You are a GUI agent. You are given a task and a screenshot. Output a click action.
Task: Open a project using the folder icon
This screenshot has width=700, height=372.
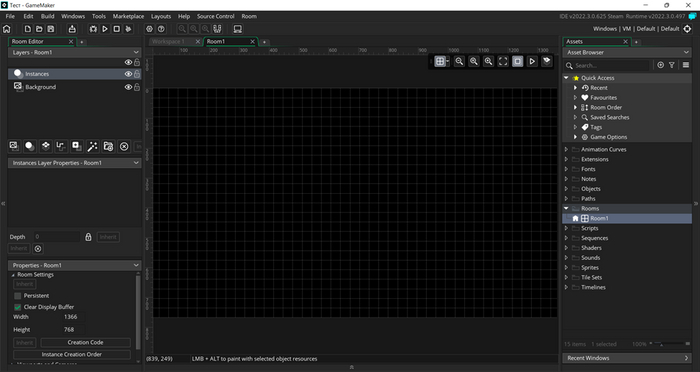point(39,29)
